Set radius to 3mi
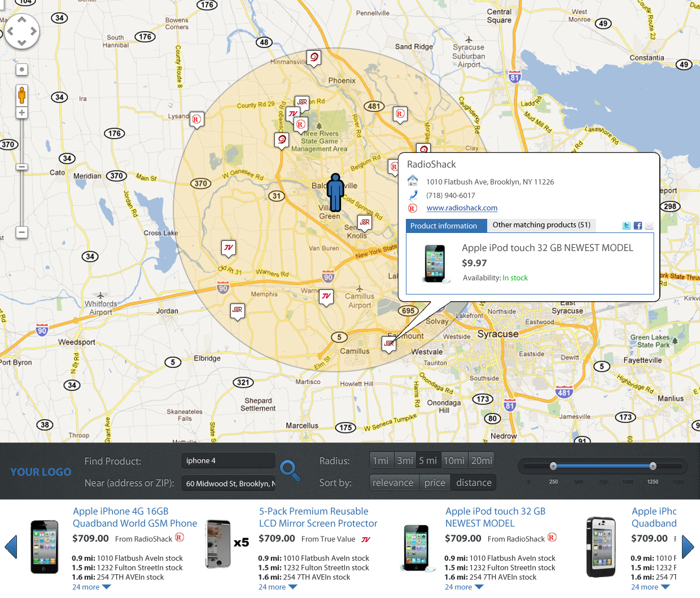Screen dimensions: 700x598 coord(405,460)
